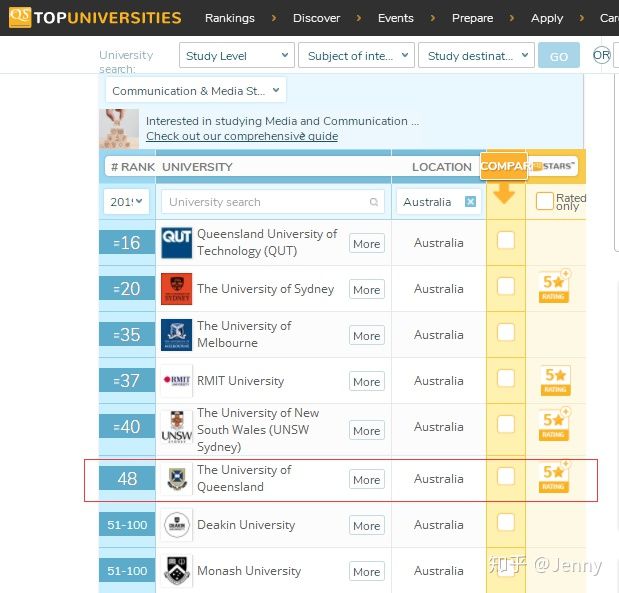619x593 pixels.
Task: Click the University column header
Action: [197, 167]
